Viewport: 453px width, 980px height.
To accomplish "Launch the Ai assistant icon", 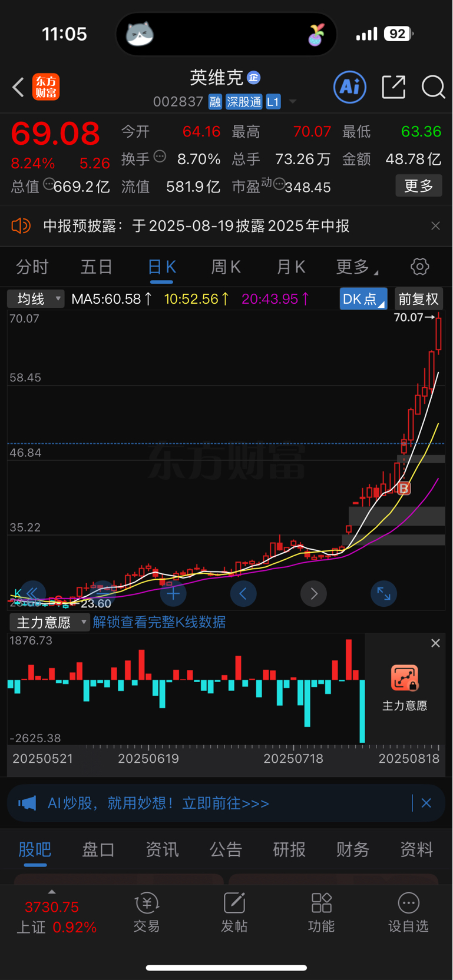I will pos(350,87).
